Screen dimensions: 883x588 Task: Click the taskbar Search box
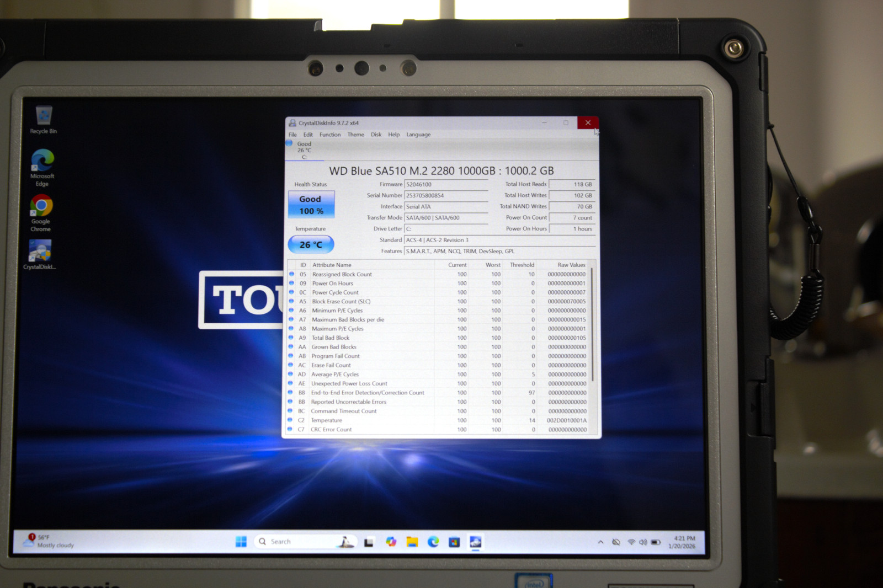[306, 542]
